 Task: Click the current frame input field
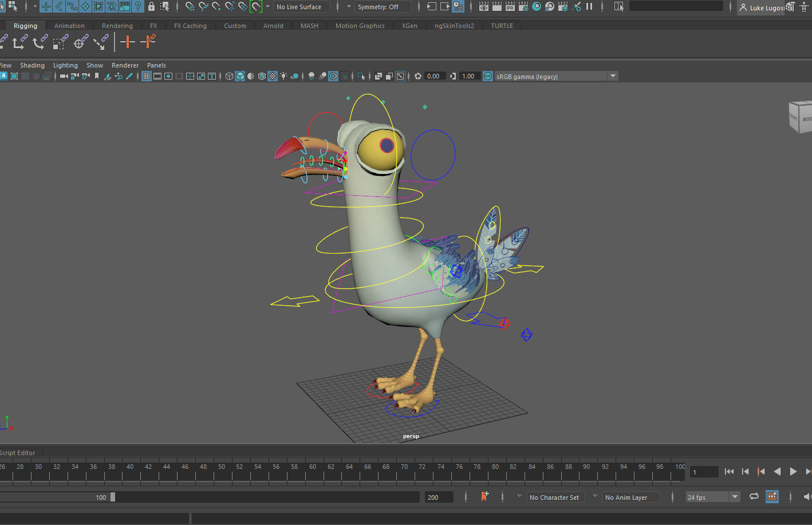pyautogui.click(x=703, y=471)
